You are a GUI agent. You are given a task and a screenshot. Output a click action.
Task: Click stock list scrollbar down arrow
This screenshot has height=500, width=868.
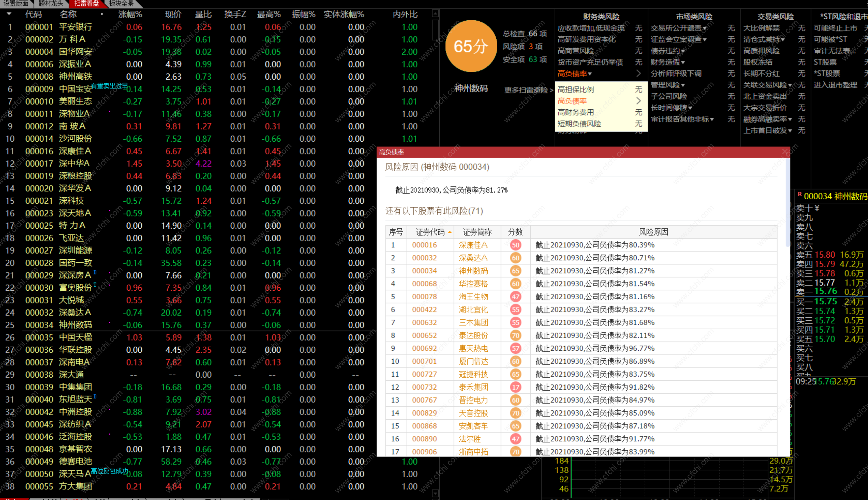[435, 493]
